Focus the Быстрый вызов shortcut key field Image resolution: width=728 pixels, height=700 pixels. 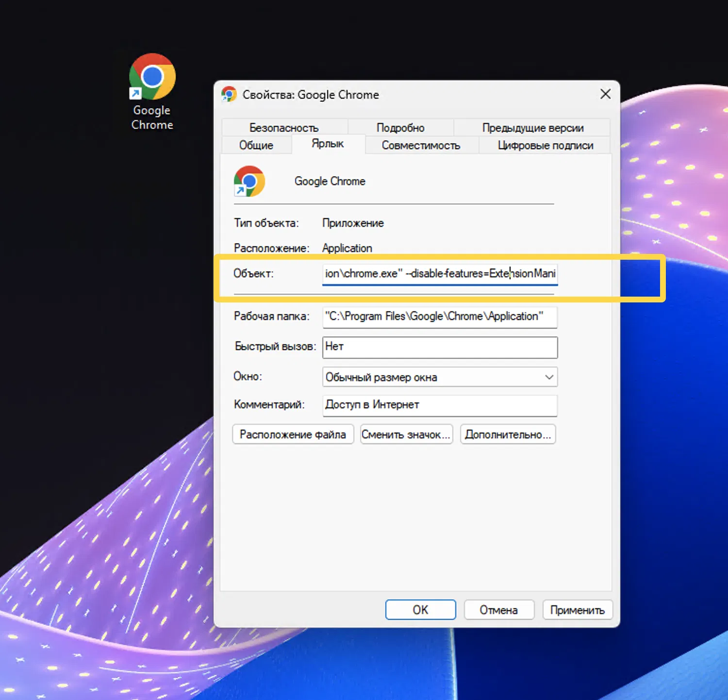coord(440,347)
